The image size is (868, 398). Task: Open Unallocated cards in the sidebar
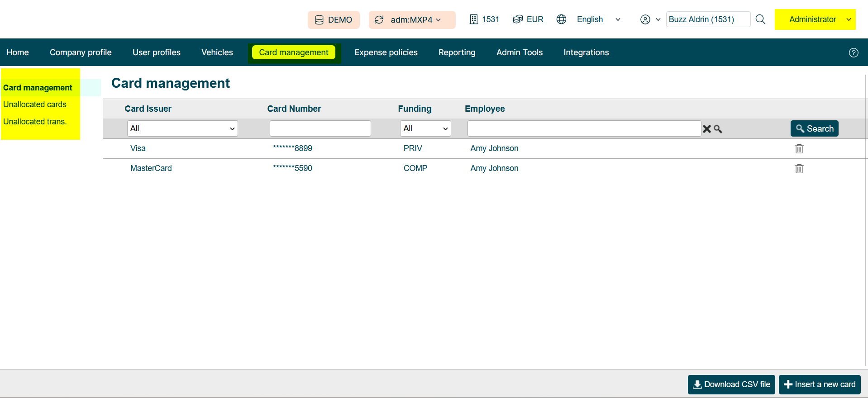coord(35,104)
